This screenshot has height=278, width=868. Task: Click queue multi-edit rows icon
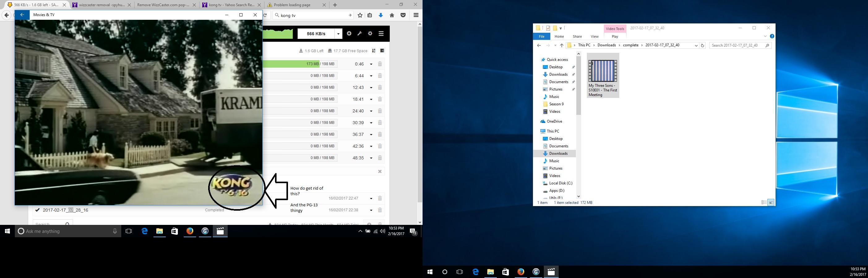click(x=382, y=51)
